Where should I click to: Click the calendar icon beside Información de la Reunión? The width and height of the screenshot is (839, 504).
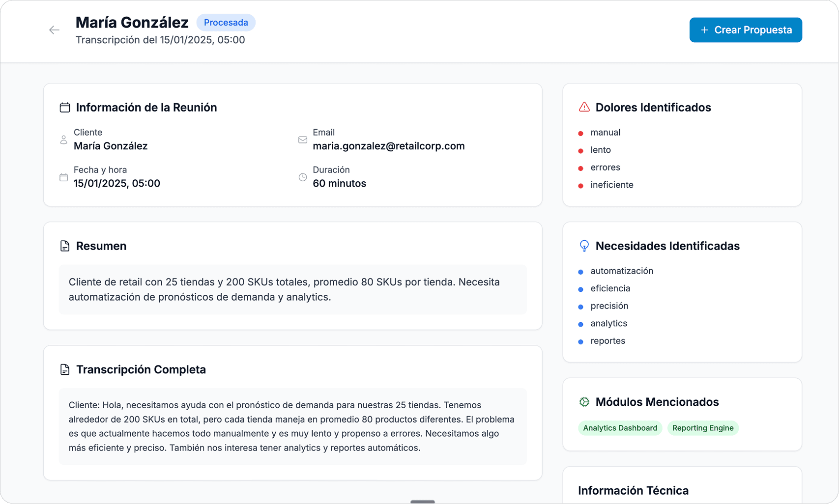coord(65,107)
